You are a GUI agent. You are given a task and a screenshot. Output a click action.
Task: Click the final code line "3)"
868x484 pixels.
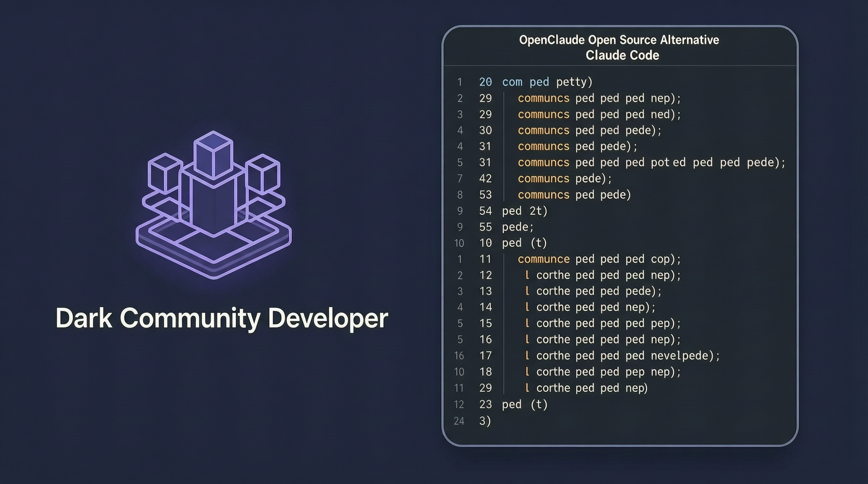pyautogui.click(x=485, y=421)
